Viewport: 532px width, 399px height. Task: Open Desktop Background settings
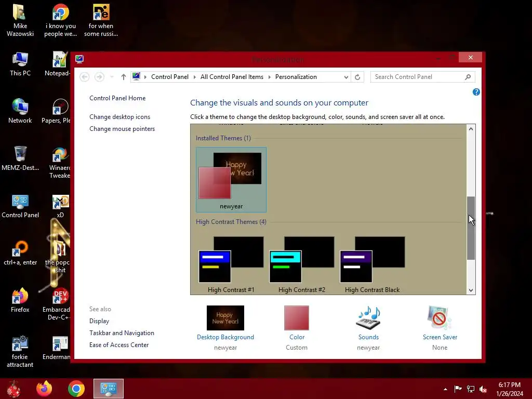pyautogui.click(x=225, y=328)
